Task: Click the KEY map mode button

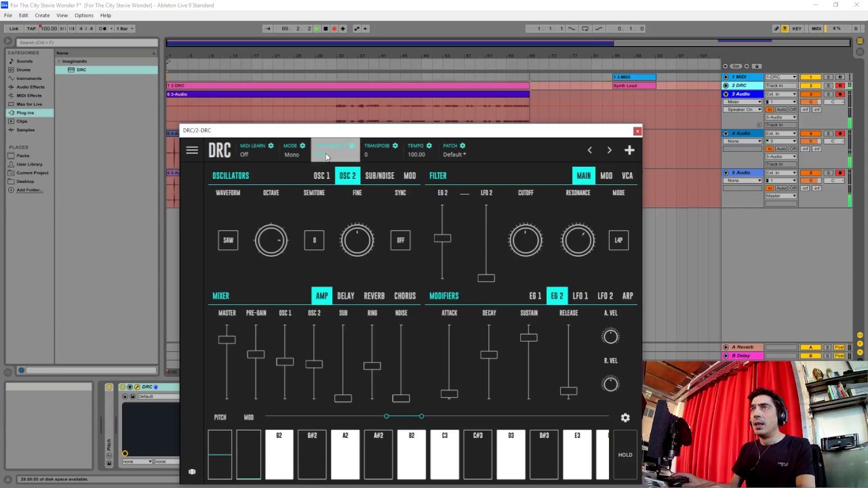Action: click(x=797, y=28)
